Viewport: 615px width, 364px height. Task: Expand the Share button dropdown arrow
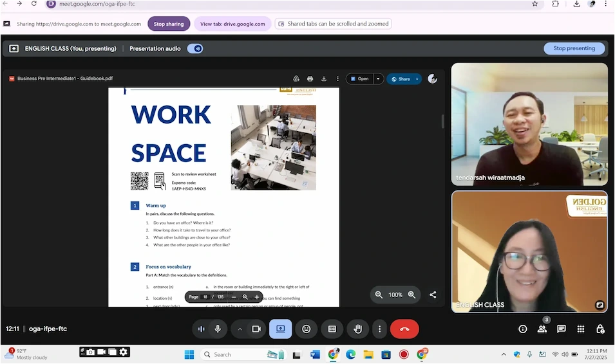tap(417, 78)
